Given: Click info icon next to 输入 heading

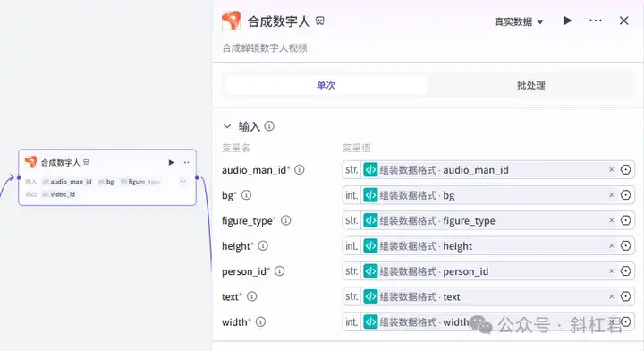Looking at the screenshot, I should [x=269, y=125].
